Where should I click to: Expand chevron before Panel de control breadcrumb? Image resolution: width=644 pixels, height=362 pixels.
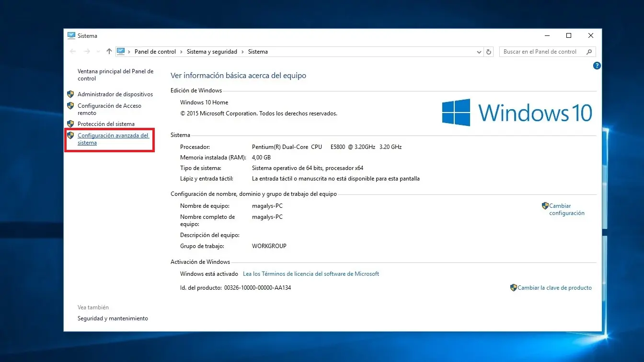click(129, 52)
